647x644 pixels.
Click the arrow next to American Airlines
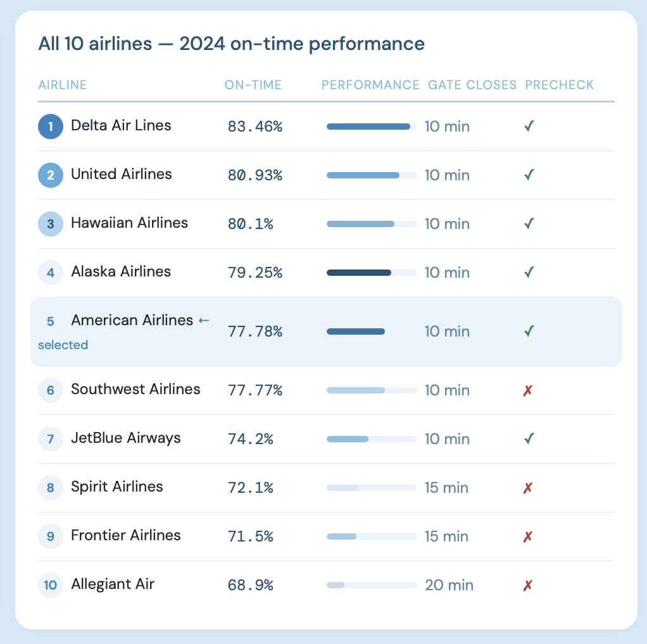pyautogui.click(x=204, y=321)
